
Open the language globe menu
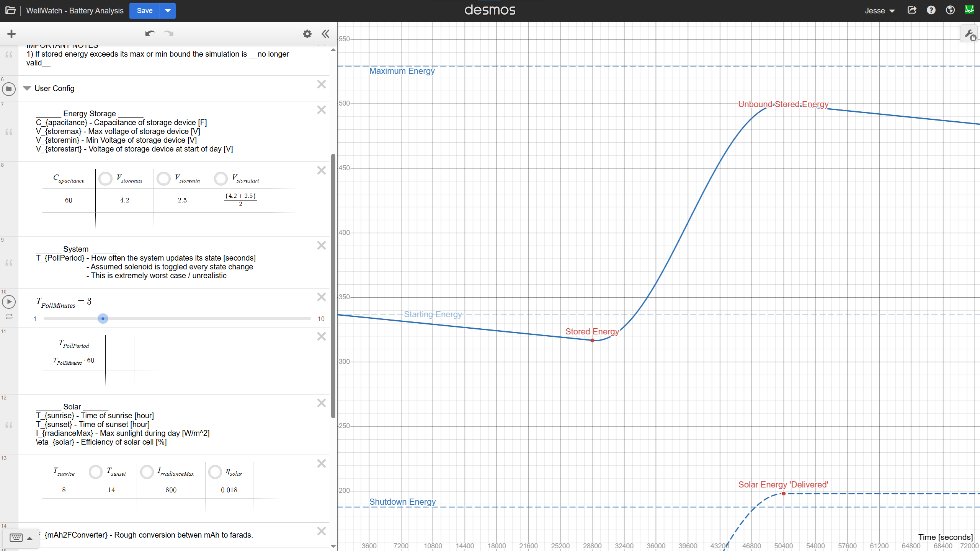pyautogui.click(x=950, y=10)
